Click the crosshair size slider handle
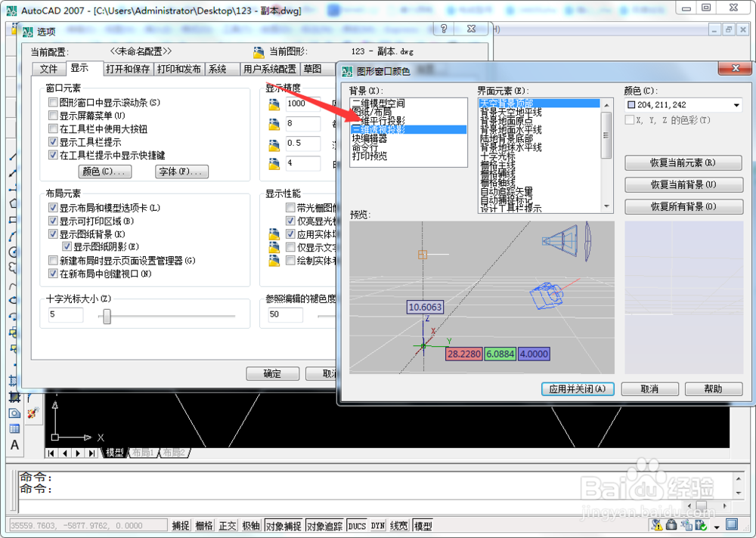The height and width of the screenshot is (538, 756). pos(107,317)
